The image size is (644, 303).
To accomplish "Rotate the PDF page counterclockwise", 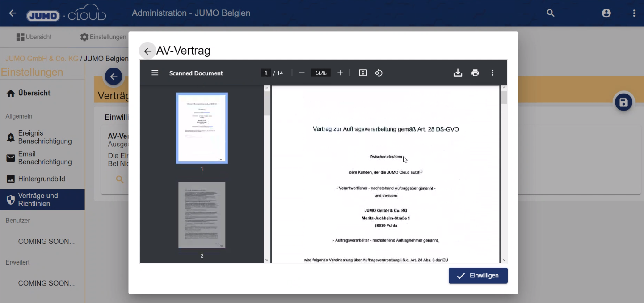I will click(x=379, y=73).
